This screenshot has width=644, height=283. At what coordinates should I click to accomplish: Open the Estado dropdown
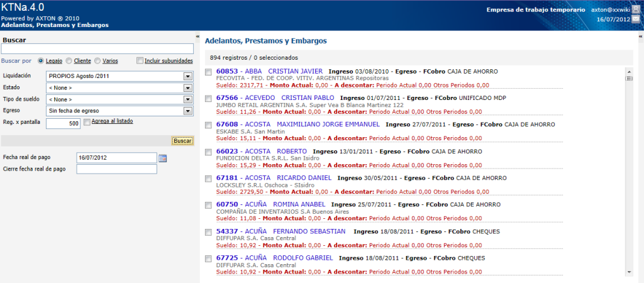(187, 87)
